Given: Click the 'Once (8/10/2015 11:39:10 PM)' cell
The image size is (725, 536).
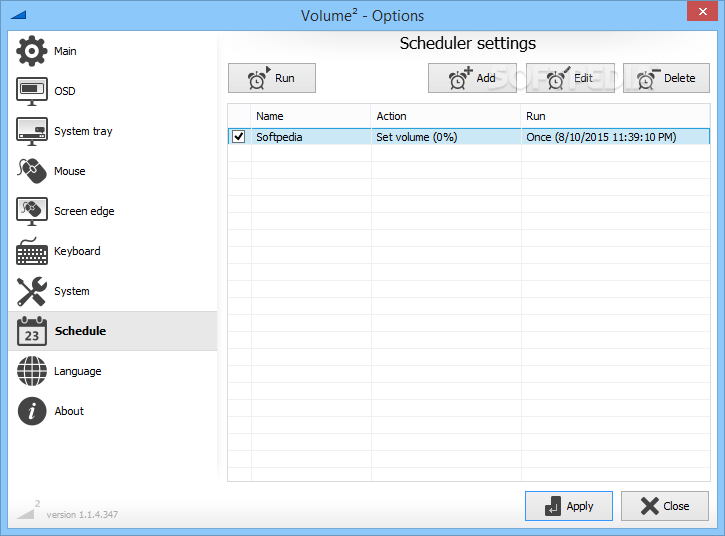Looking at the screenshot, I should click(616, 137).
